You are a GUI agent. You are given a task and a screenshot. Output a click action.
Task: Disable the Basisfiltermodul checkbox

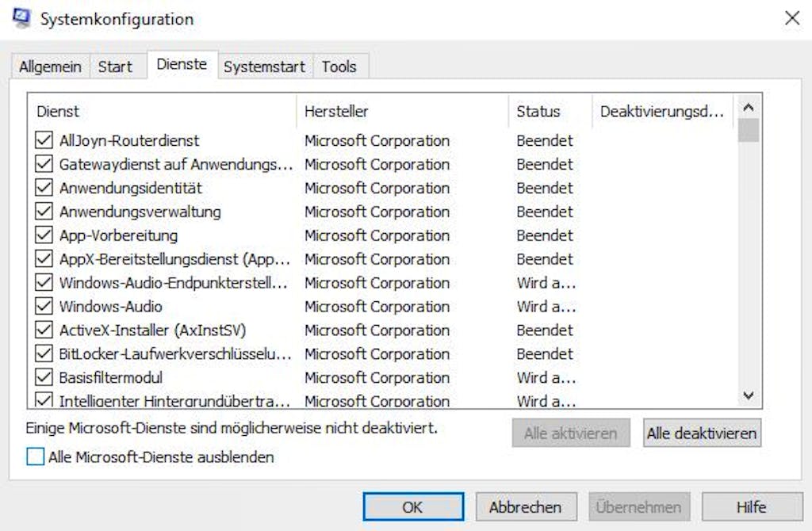[44, 377]
